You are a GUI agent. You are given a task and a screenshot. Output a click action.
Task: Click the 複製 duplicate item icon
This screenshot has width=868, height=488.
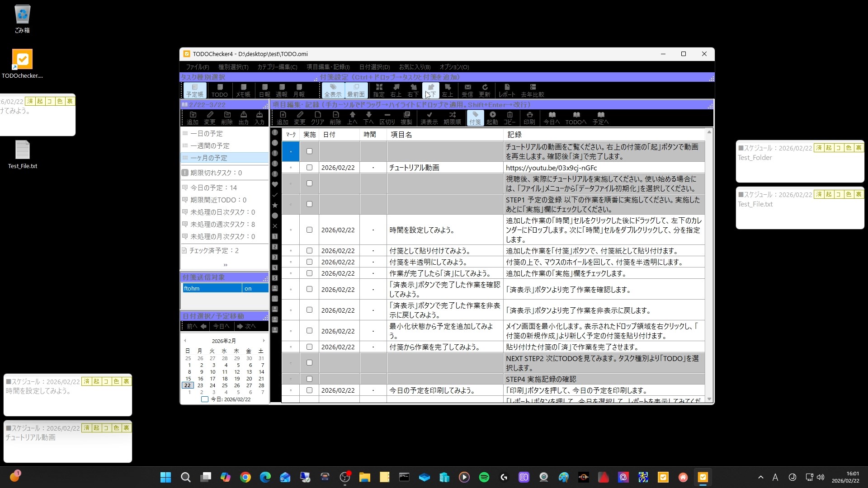[406, 117]
